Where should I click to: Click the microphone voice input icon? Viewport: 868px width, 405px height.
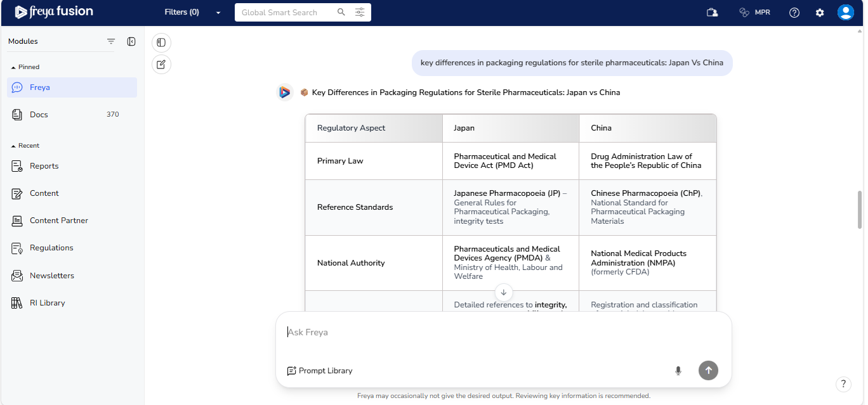(678, 371)
